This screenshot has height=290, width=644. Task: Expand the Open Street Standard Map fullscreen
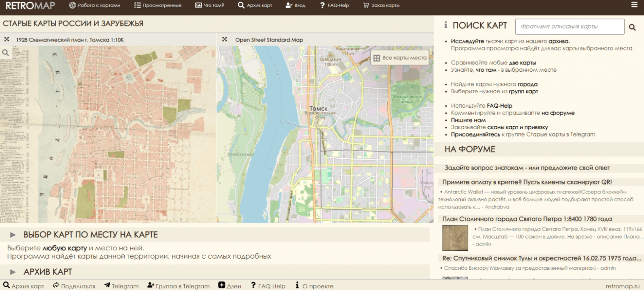(225, 39)
